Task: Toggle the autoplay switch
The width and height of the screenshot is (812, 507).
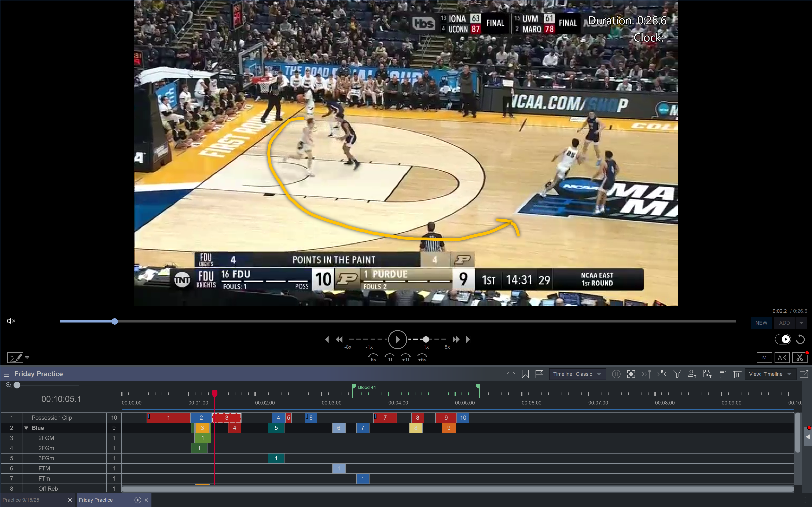Action: pyautogui.click(x=782, y=339)
